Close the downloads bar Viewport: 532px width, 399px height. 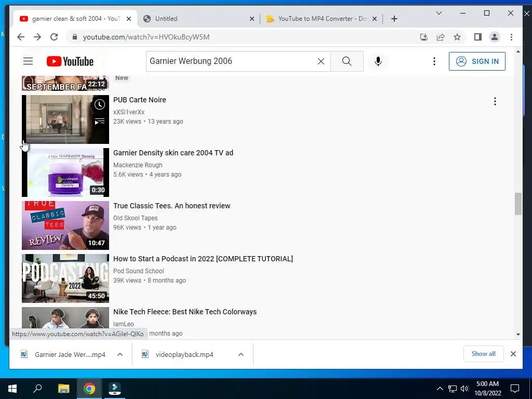[513, 354]
